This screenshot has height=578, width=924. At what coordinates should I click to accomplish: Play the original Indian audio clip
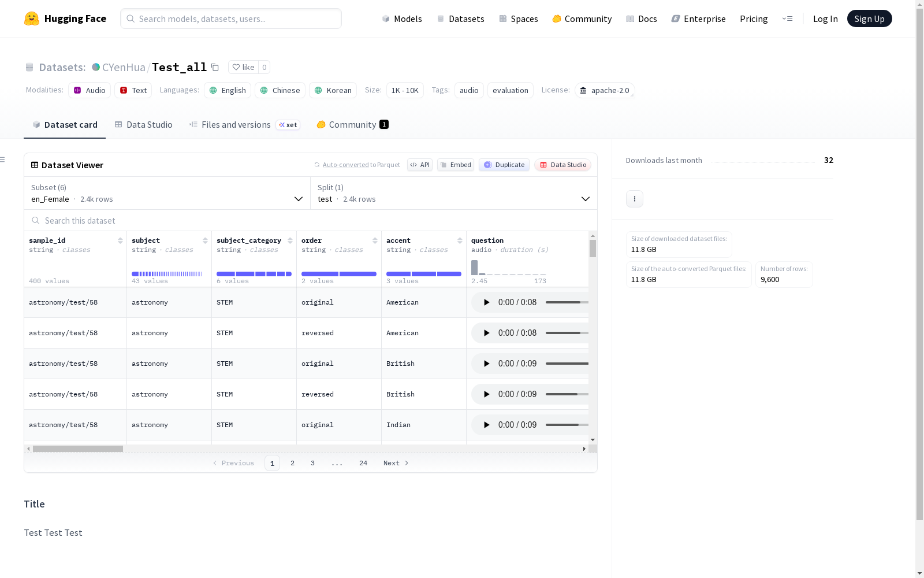point(486,425)
